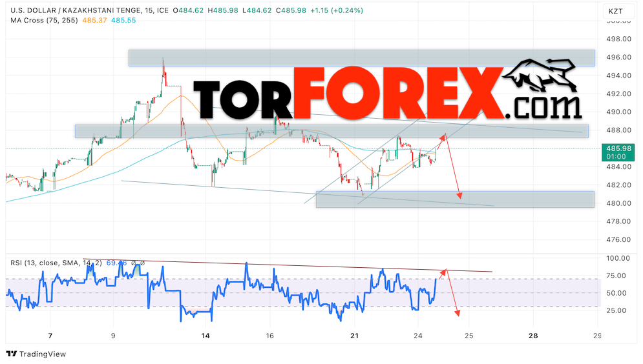Click the 492.00 price axis label

619,94
